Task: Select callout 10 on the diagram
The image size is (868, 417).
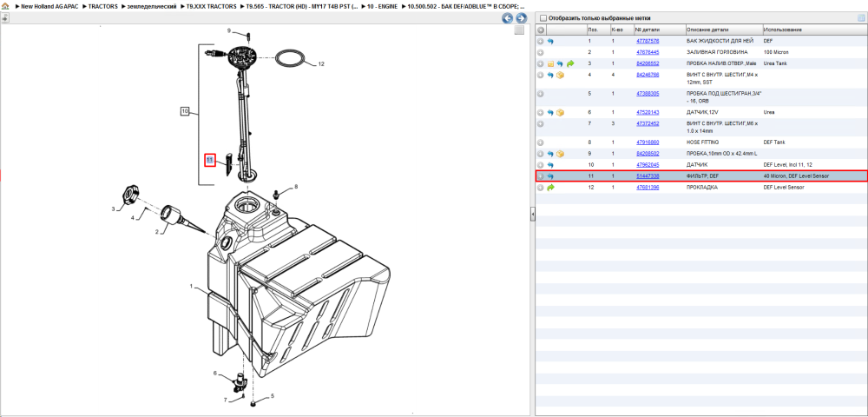Action: point(185,111)
